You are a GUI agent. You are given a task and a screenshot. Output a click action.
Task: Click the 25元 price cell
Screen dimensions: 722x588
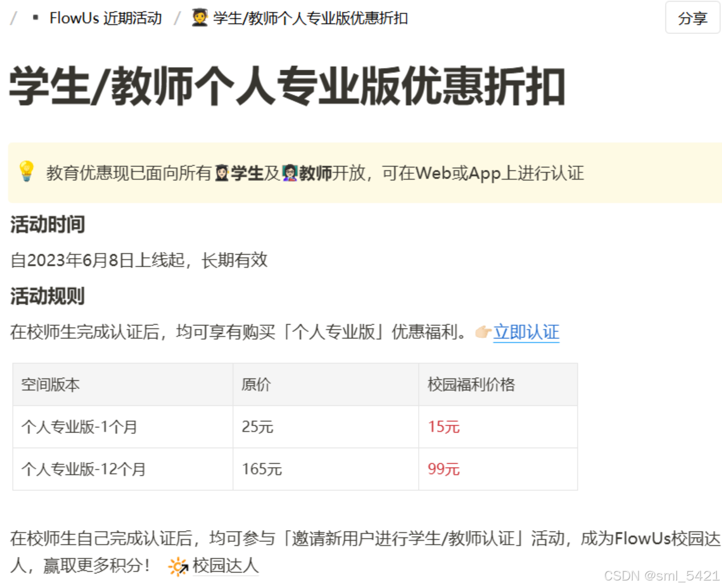[x=326, y=427]
